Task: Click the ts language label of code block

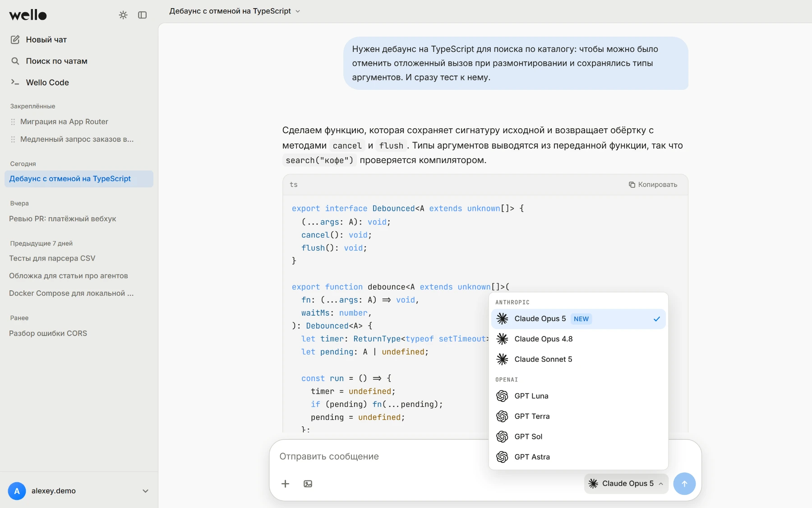Action: tap(294, 185)
